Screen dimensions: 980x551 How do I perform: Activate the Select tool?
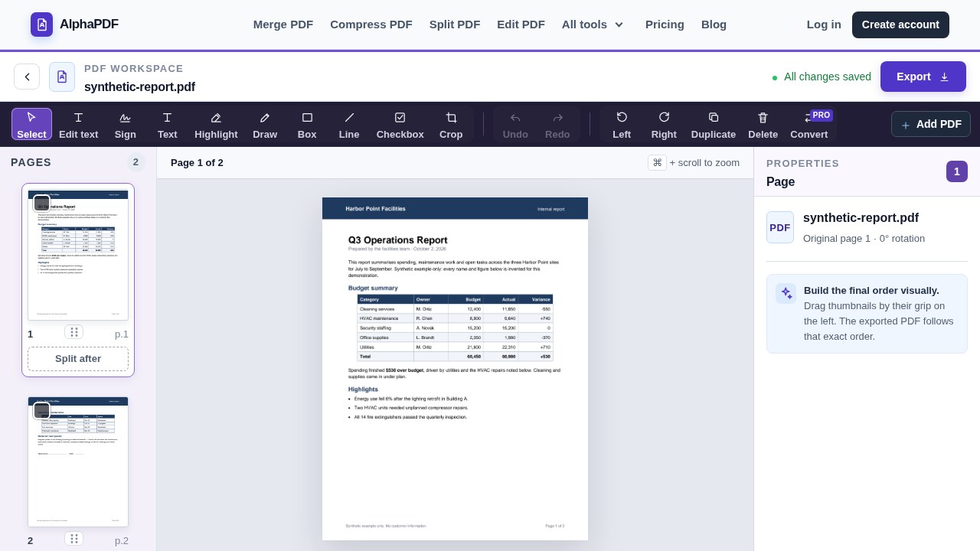31,124
